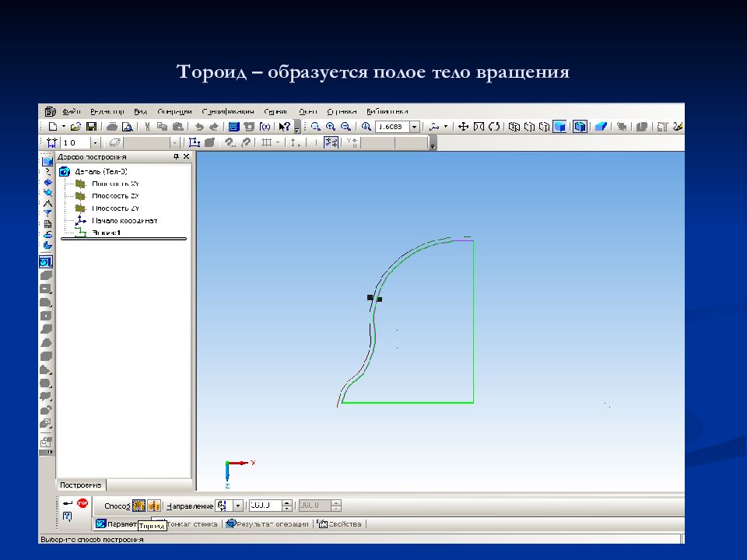Select the Spheroid build method
The width and height of the screenshot is (747, 560).
154,506
